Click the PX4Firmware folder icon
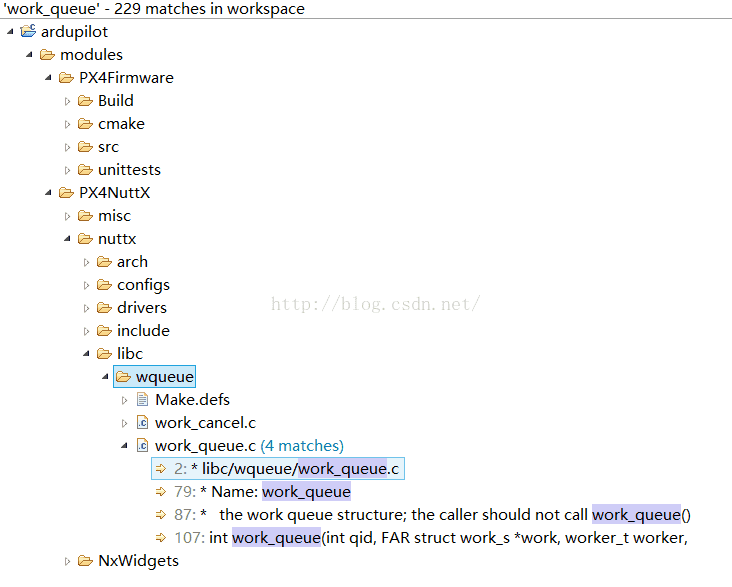 point(66,78)
